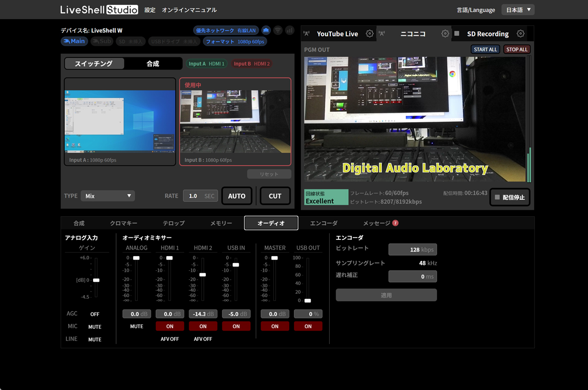Toggle AFV OFF under HDMI 2
Image resolution: width=588 pixels, height=390 pixels.
pyautogui.click(x=203, y=339)
